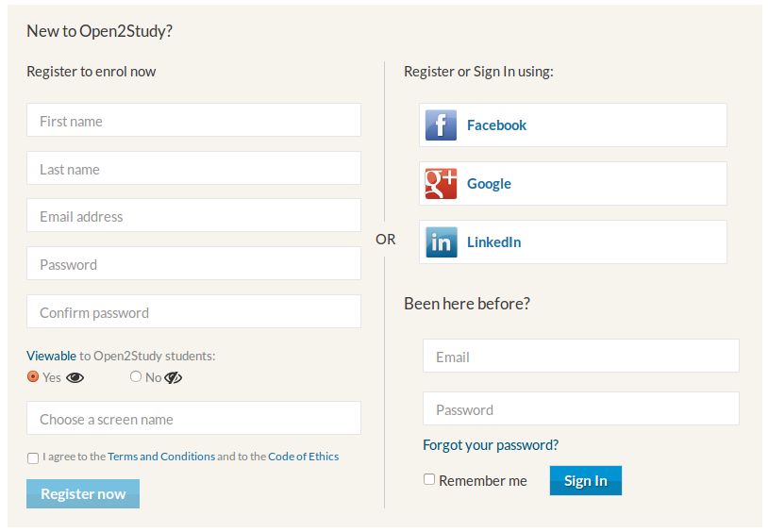
Task: Enable the Remember me checkbox
Action: (x=429, y=479)
